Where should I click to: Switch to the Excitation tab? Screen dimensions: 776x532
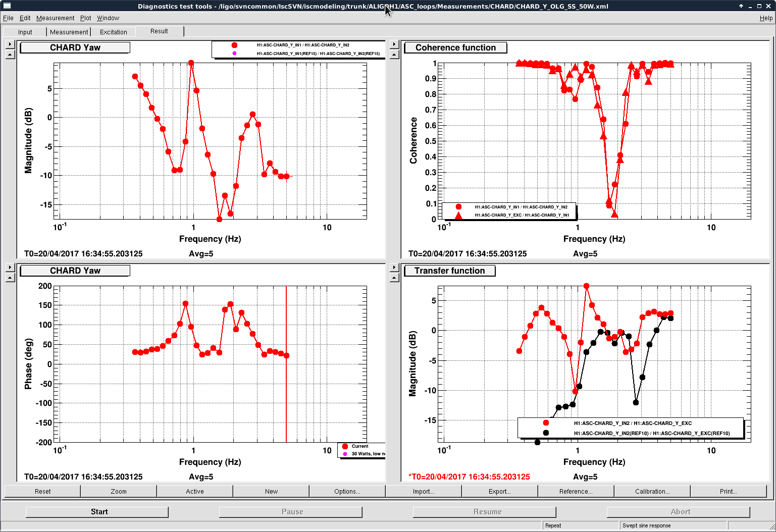(114, 32)
